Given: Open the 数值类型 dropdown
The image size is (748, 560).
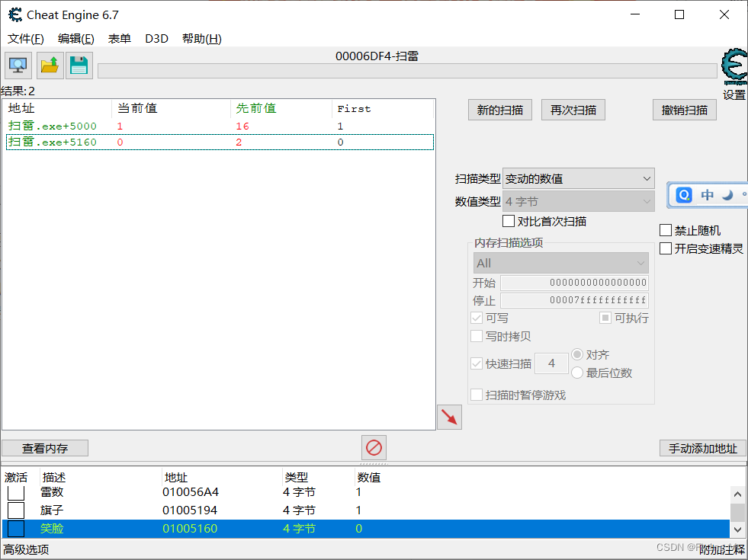Looking at the screenshot, I should coord(643,200).
